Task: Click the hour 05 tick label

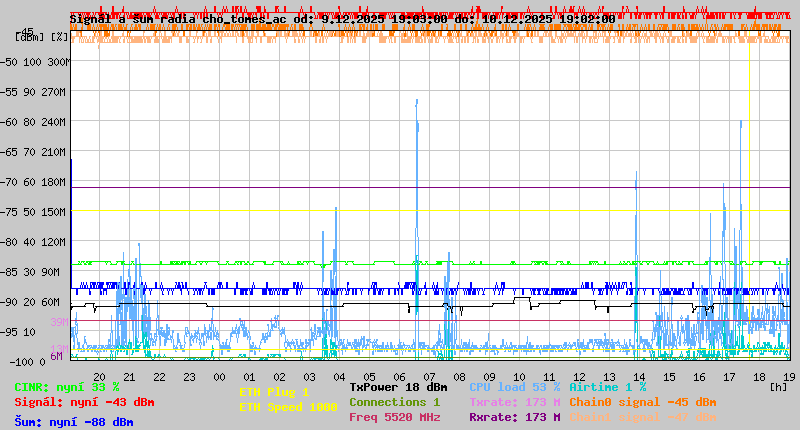Action: [369, 377]
